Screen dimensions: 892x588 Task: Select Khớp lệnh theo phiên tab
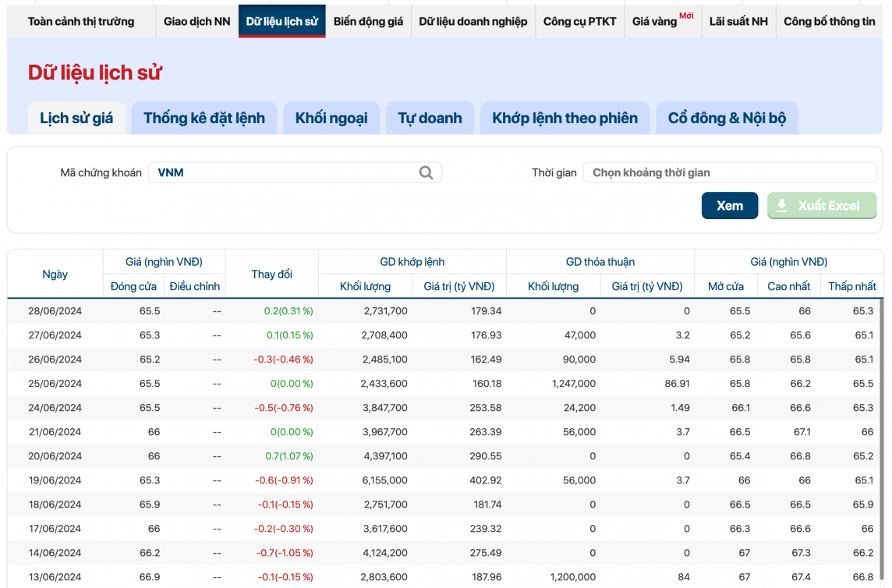click(x=565, y=119)
